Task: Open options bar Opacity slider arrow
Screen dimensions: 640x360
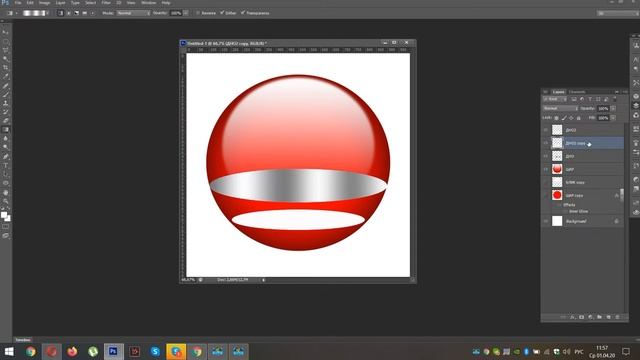Action: click(186, 13)
